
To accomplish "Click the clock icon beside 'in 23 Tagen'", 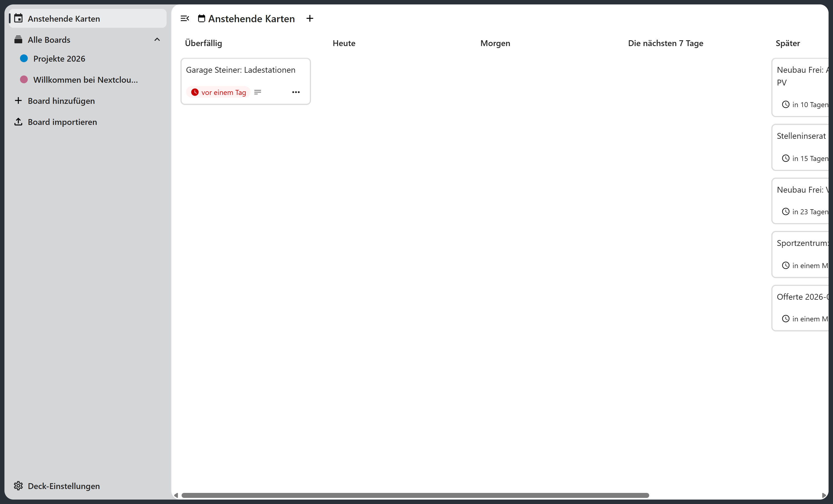I will click(x=786, y=211).
